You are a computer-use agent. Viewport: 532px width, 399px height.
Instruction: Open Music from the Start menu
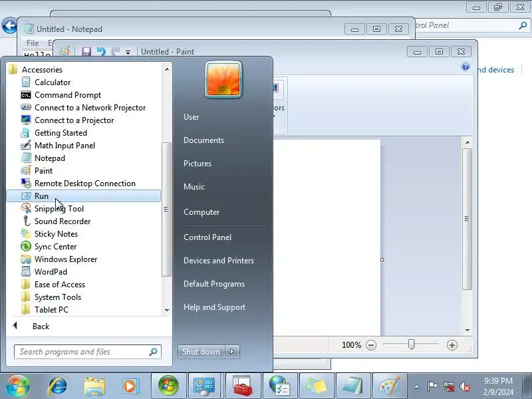(194, 187)
